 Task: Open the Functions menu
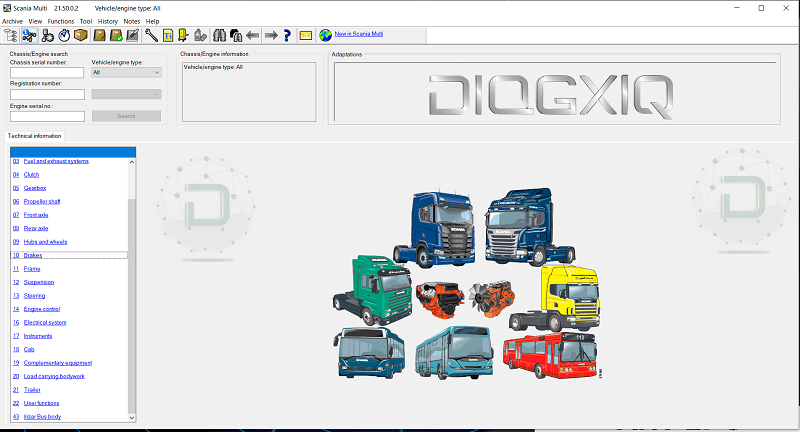pyautogui.click(x=61, y=21)
